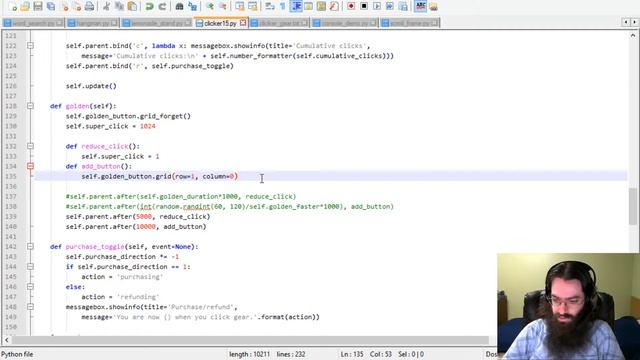Click Run macro multiple times icon

click(390, 6)
